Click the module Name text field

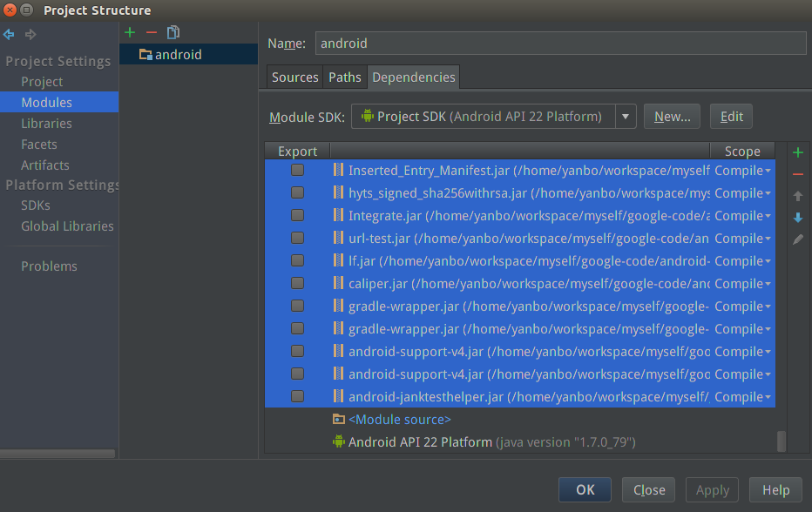(x=559, y=43)
